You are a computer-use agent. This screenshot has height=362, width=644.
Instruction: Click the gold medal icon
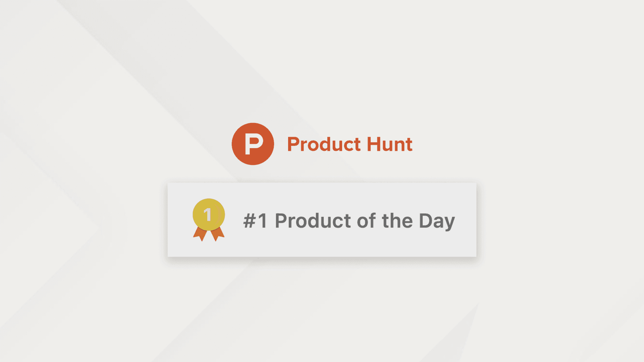tap(209, 220)
